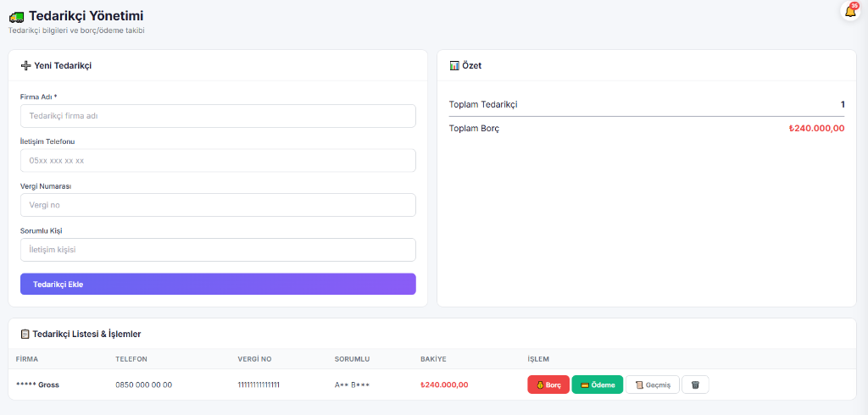Click the clipboard icon beside Tedarikçi Listesi
Screen dimensions: 868x415
[x=25, y=335]
